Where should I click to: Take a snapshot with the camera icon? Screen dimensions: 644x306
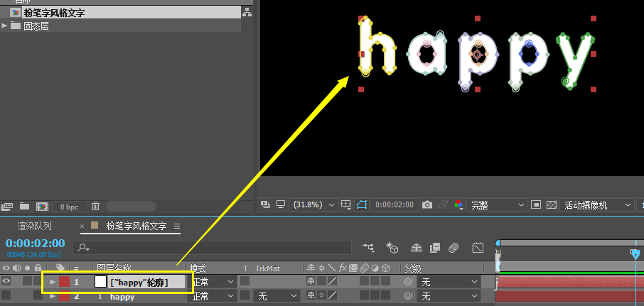pyautogui.click(x=427, y=204)
